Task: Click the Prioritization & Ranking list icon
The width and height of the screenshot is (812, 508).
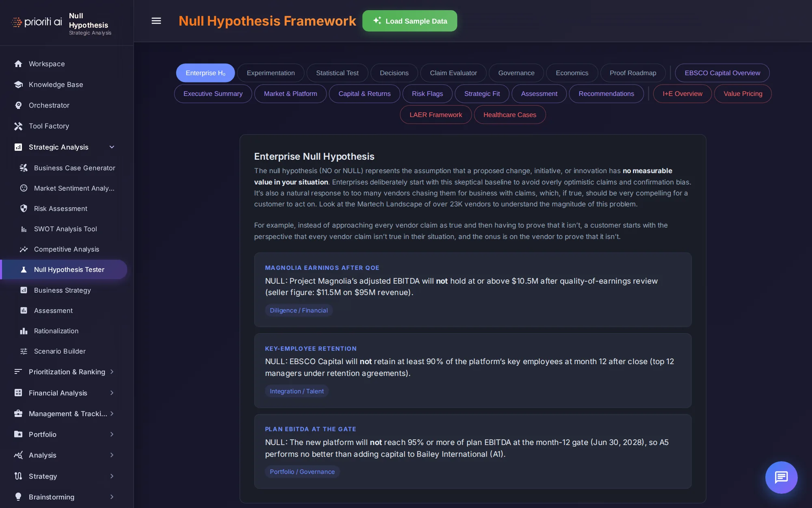Action: (18, 372)
